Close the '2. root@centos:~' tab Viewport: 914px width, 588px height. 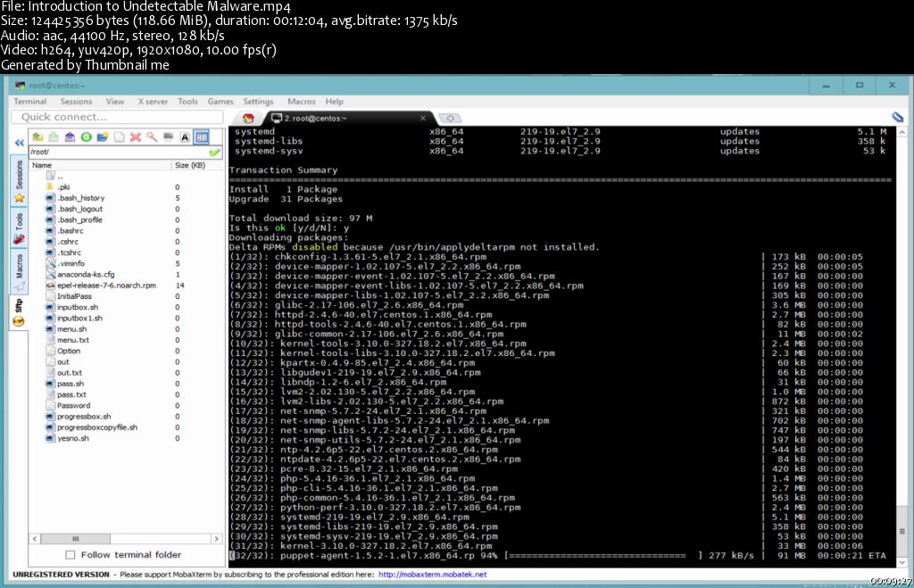(x=423, y=119)
